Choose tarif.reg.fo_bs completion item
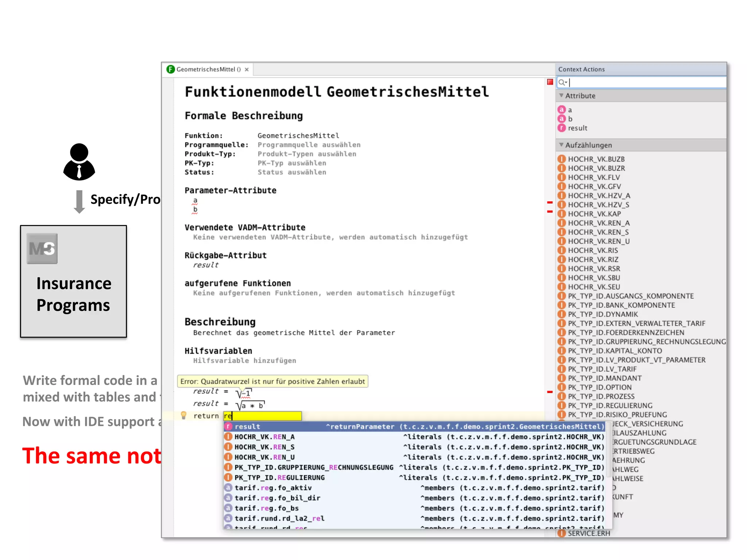The image size is (747, 560). [414, 508]
